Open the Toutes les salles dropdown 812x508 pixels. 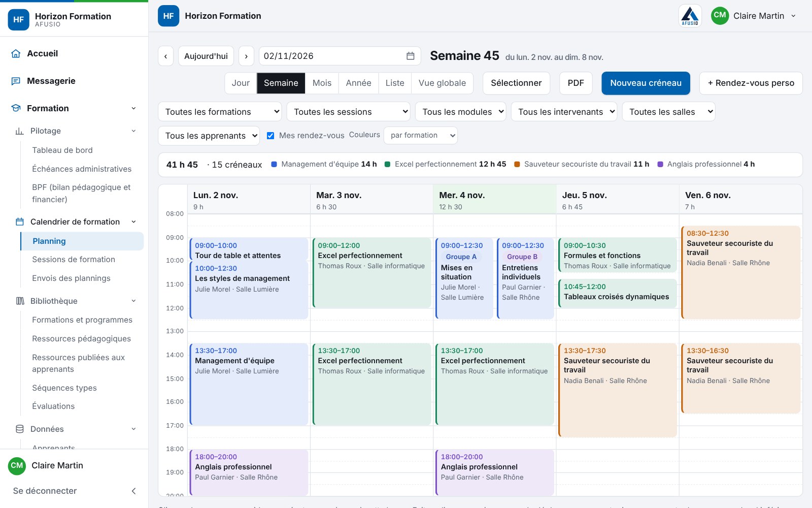tap(669, 112)
